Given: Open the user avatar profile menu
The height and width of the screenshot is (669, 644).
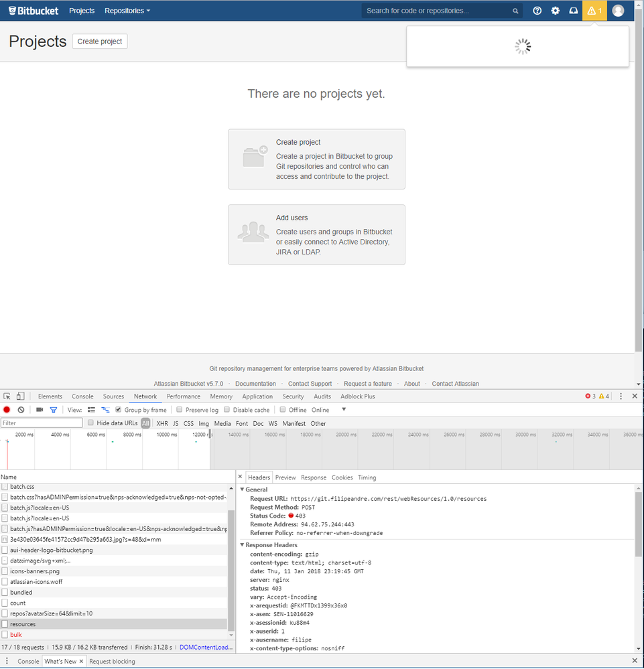Looking at the screenshot, I should pyautogui.click(x=618, y=11).
